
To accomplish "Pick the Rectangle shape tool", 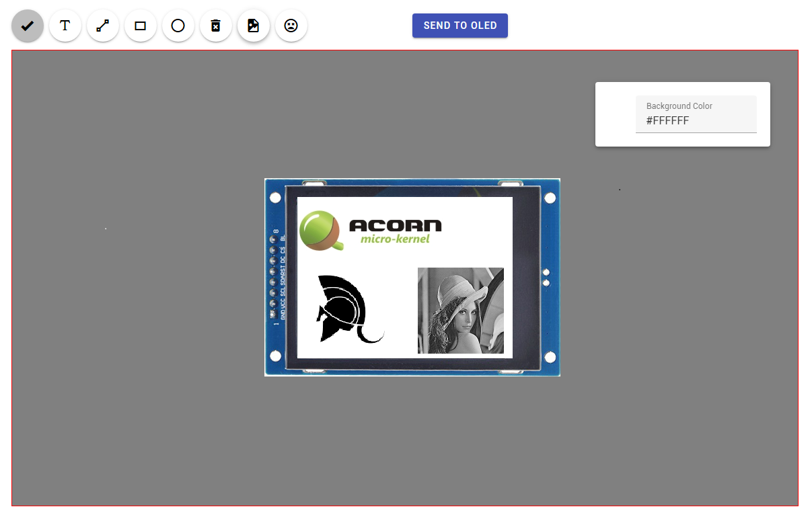I will pyautogui.click(x=141, y=26).
